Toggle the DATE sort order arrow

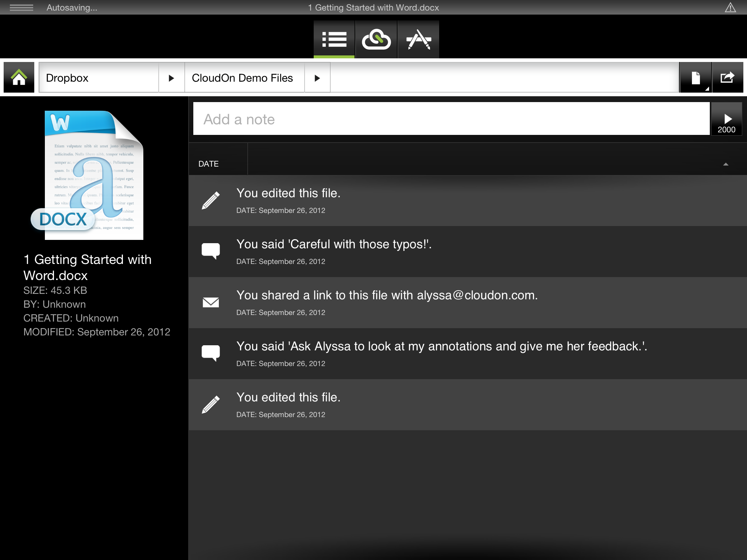click(725, 164)
